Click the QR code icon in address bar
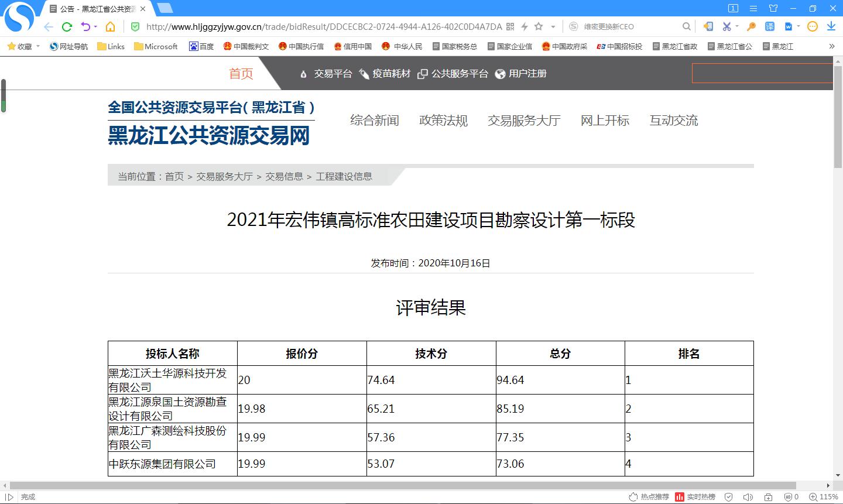 click(510, 26)
